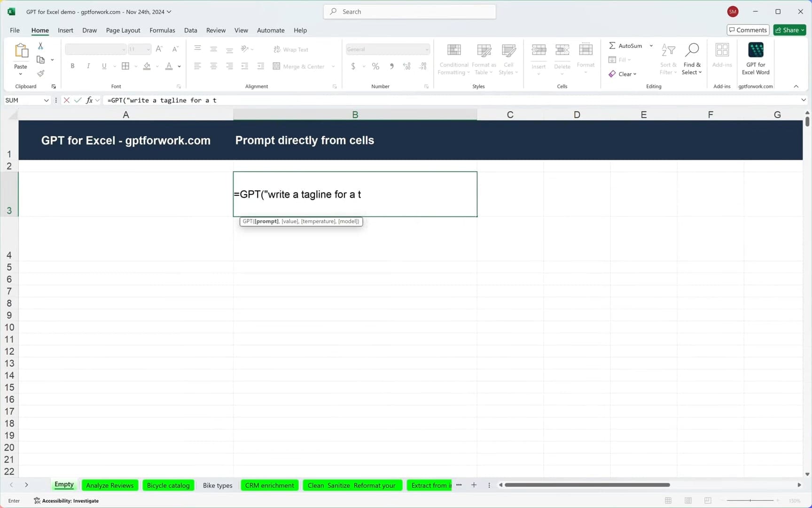
Task: Switch to the Formulas ribbon tab
Action: pos(162,30)
